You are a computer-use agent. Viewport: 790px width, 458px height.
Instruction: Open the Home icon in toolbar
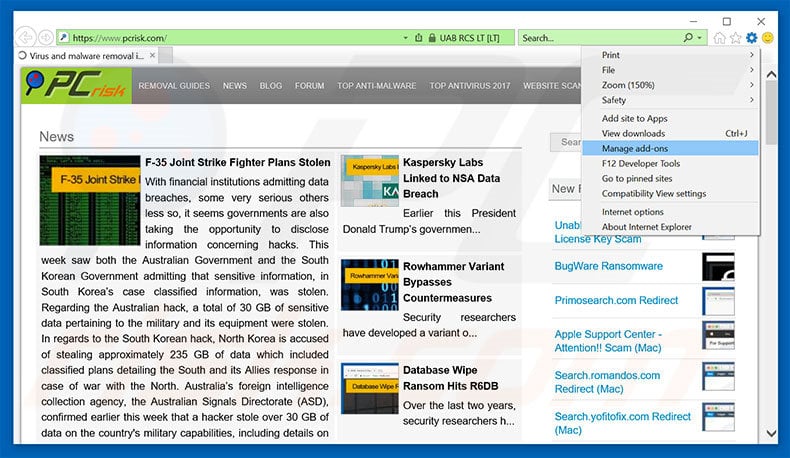point(719,38)
